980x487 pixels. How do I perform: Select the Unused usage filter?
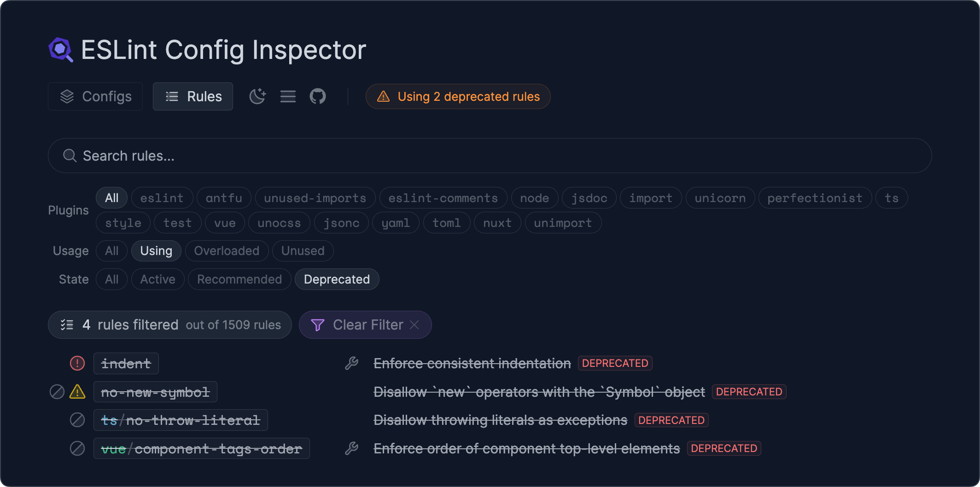click(x=303, y=251)
